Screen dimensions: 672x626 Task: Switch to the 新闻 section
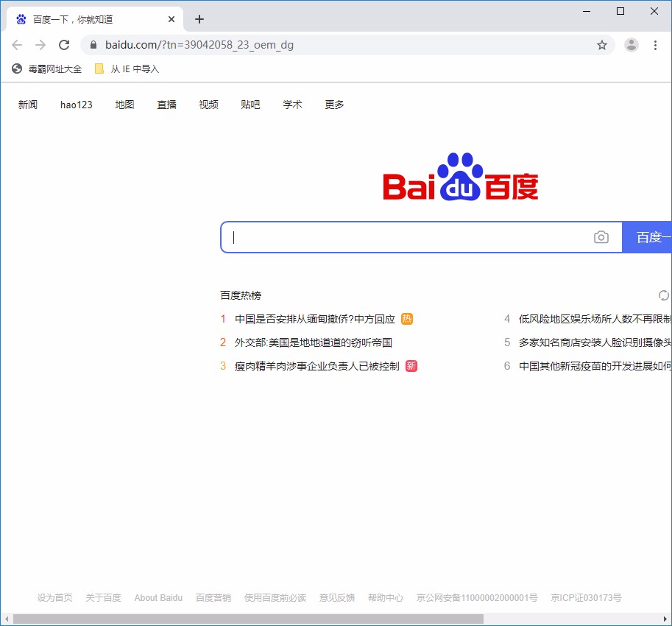27,104
